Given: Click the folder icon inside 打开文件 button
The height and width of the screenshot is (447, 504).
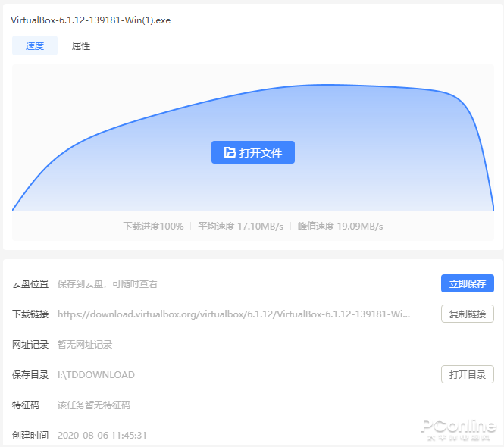Looking at the screenshot, I should coord(230,152).
